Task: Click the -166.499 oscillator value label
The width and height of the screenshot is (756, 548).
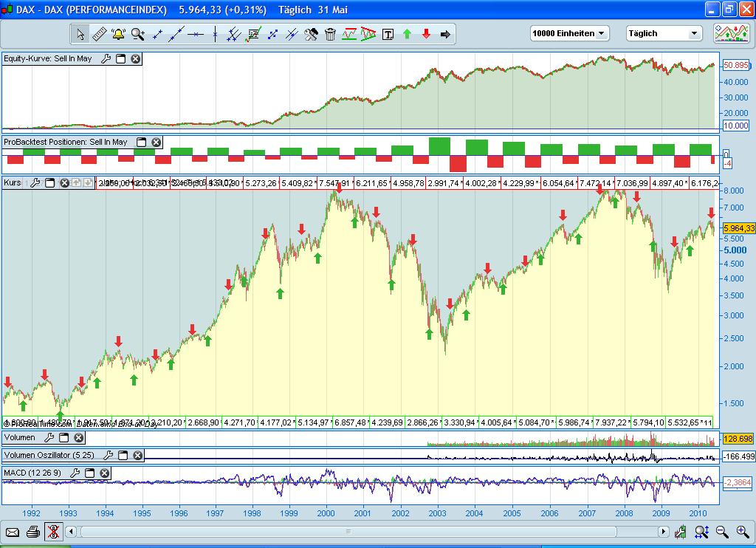Action: point(738,456)
